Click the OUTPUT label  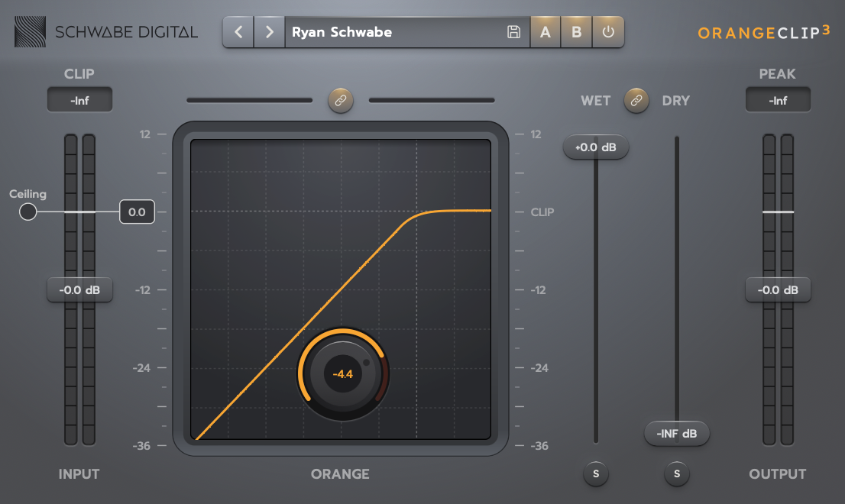(x=778, y=474)
